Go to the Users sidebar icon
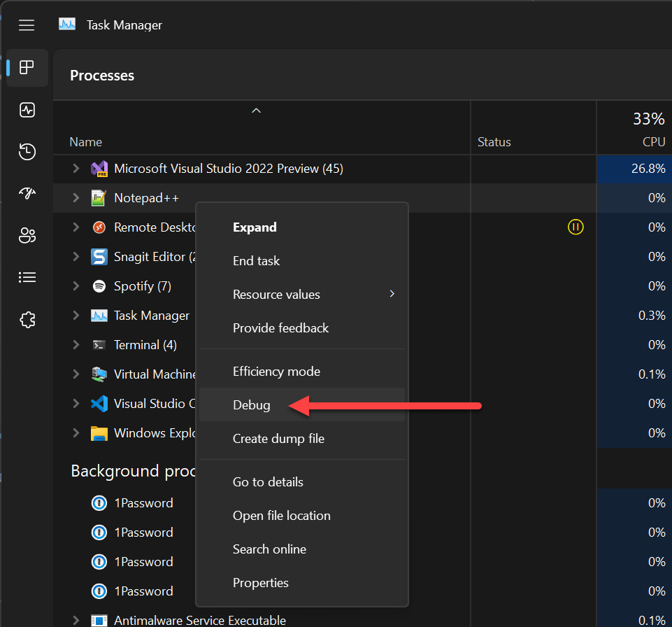 [x=27, y=236]
